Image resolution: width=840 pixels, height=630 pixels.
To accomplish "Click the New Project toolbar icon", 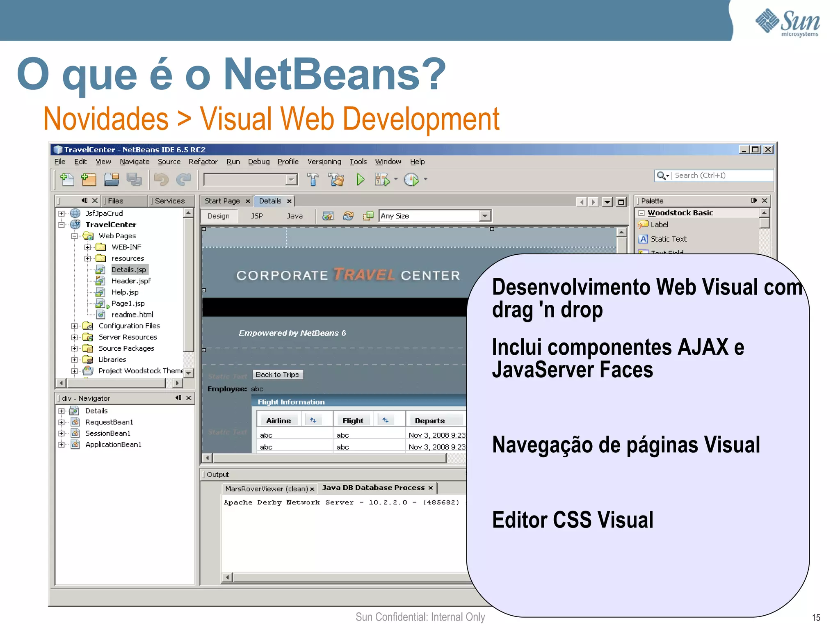I will 89,179.
